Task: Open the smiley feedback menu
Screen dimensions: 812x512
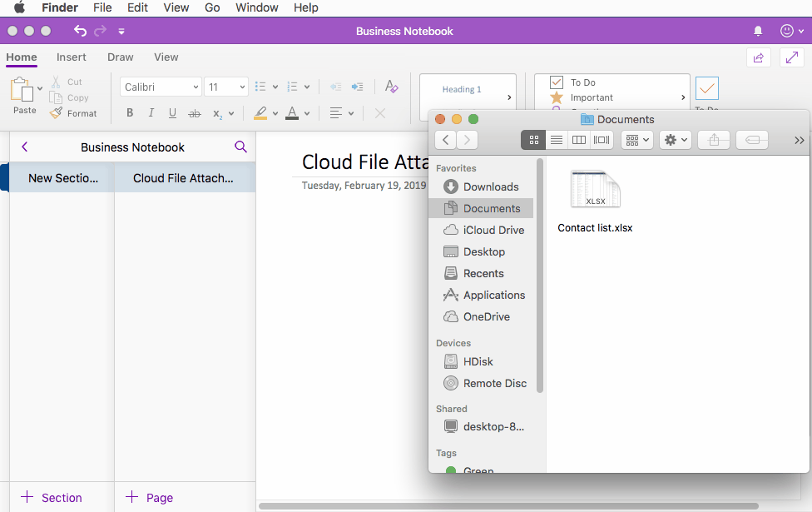Action: [791, 31]
